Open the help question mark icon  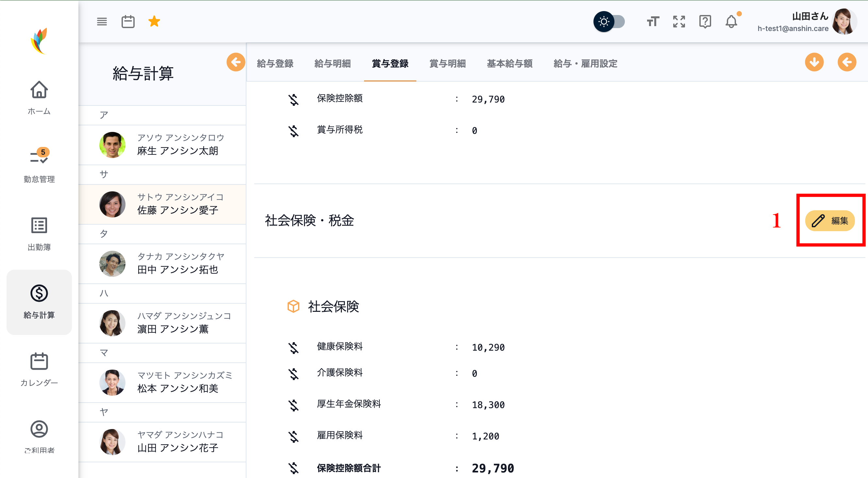point(705,22)
